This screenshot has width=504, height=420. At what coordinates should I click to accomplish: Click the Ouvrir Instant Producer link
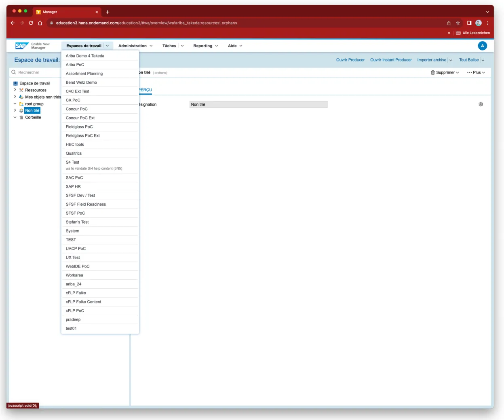[x=390, y=60]
